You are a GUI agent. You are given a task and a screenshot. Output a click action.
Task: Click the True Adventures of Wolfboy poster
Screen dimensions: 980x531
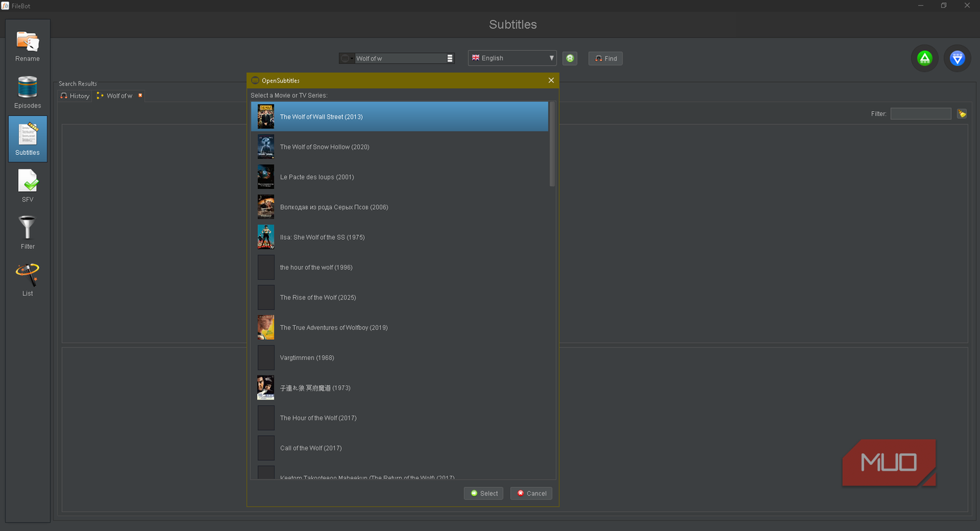click(x=266, y=327)
